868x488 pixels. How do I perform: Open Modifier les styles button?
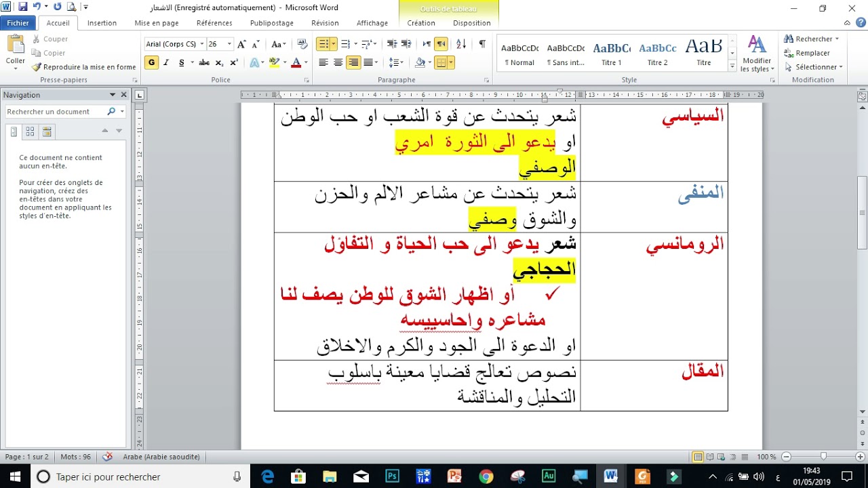(757, 54)
